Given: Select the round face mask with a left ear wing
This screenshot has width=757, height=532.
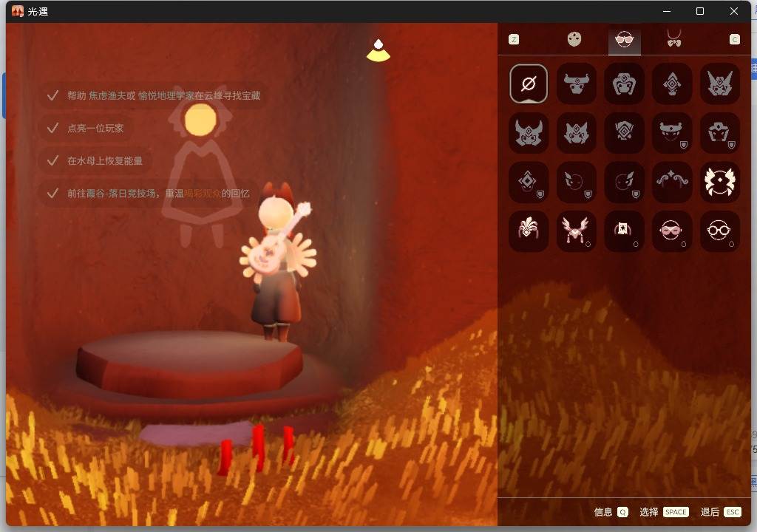Looking at the screenshot, I should coord(576,182).
